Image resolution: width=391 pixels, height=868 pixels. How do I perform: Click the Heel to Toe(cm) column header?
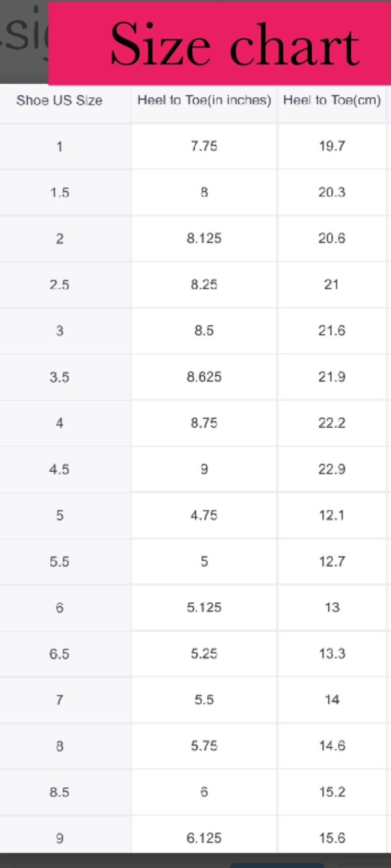coord(332,100)
